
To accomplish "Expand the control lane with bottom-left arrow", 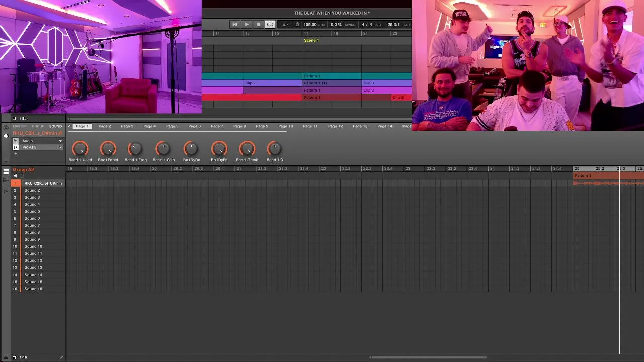I will click(x=6, y=357).
